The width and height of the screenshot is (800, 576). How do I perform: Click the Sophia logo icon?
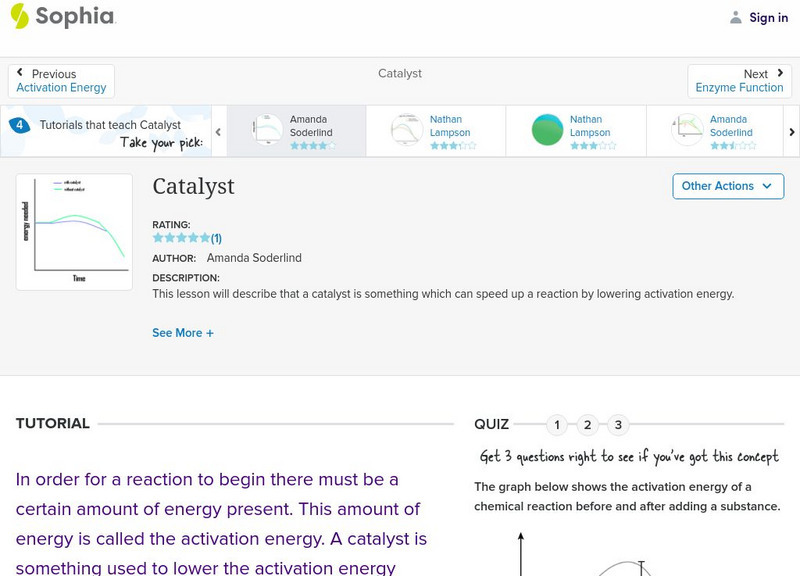point(19,16)
